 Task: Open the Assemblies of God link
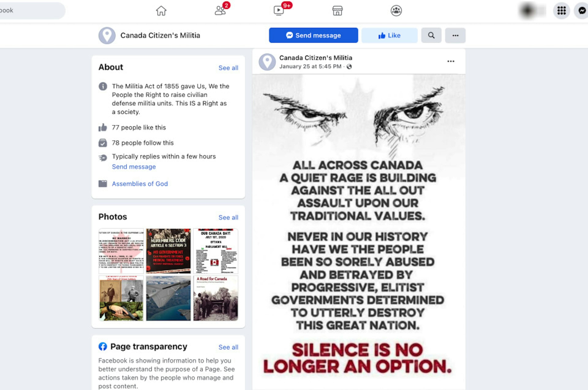pyautogui.click(x=140, y=184)
